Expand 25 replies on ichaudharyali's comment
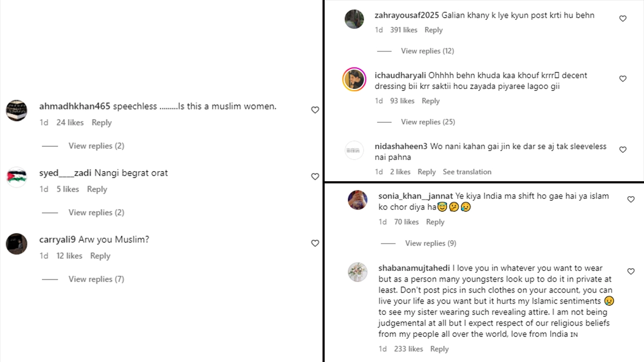 click(x=428, y=122)
